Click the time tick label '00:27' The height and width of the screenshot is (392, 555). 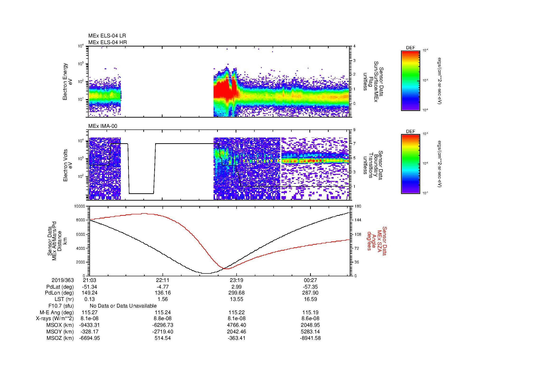[310, 280]
